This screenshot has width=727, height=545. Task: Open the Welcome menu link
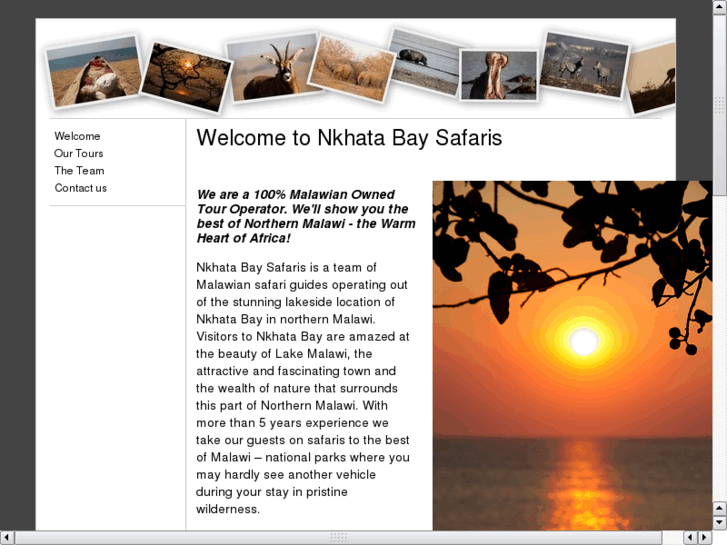point(77,136)
